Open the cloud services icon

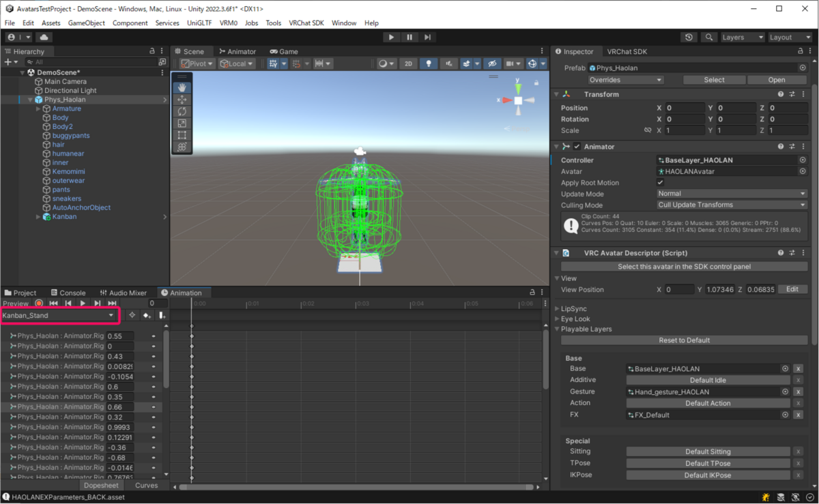(44, 38)
